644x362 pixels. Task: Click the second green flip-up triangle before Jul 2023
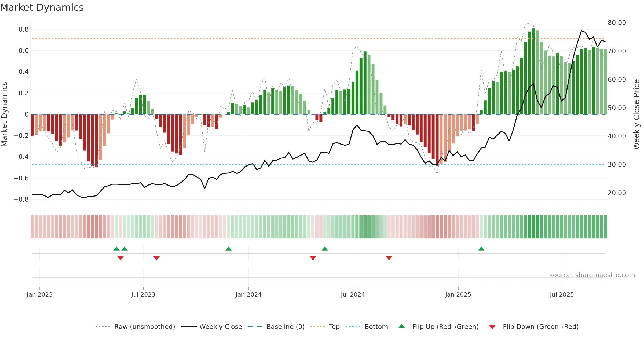[125, 249]
